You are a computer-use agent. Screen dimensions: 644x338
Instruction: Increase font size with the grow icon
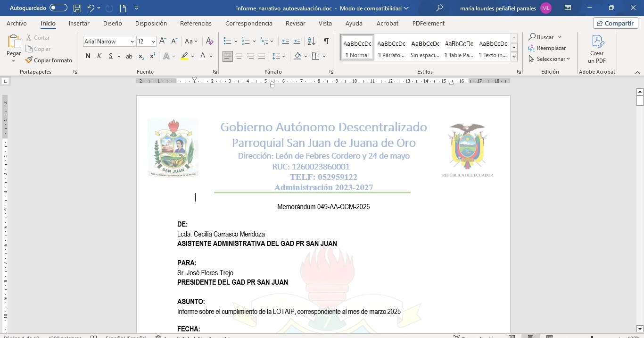coord(163,42)
